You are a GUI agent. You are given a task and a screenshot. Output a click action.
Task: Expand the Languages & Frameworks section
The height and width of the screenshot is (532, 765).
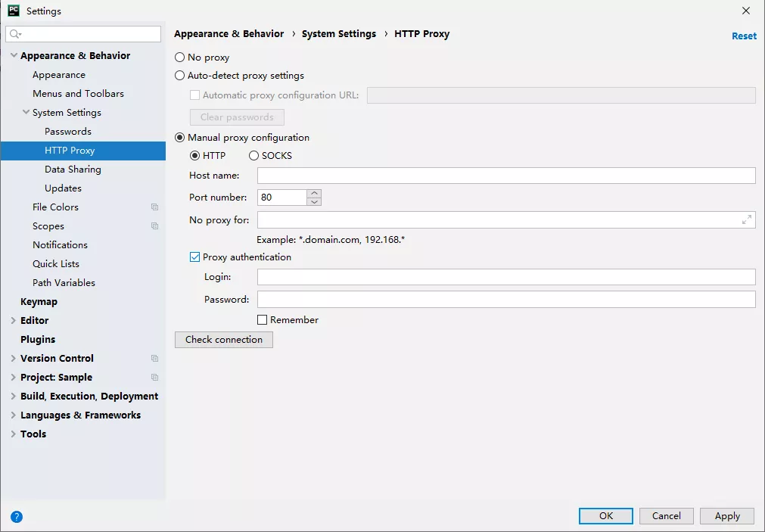point(13,415)
